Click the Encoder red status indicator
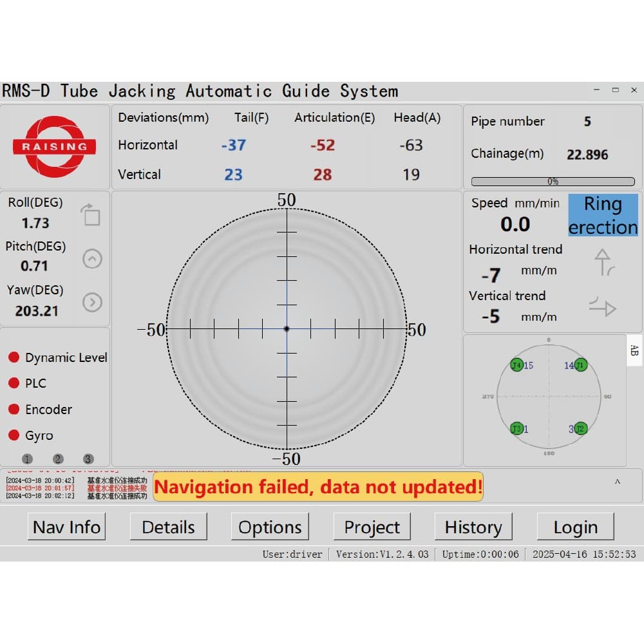 [14, 409]
